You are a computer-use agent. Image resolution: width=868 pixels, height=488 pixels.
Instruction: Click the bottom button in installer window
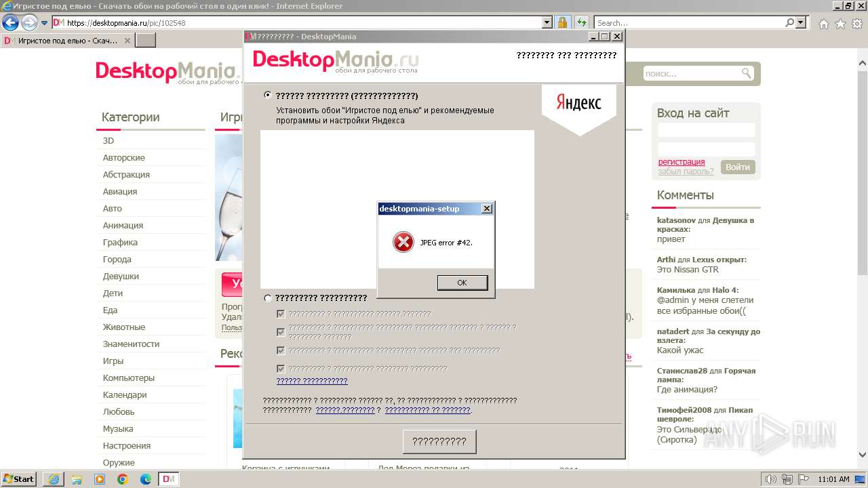pos(439,441)
